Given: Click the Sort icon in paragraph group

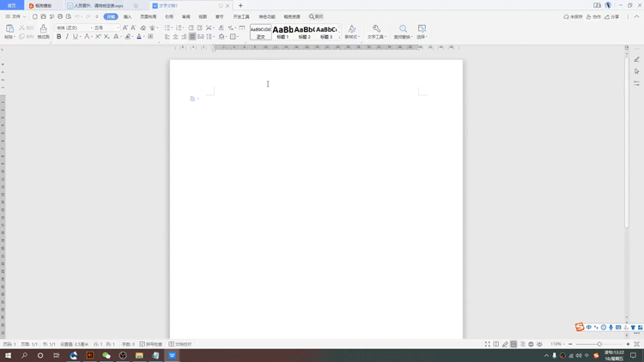Looking at the screenshot, I should point(221,27).
